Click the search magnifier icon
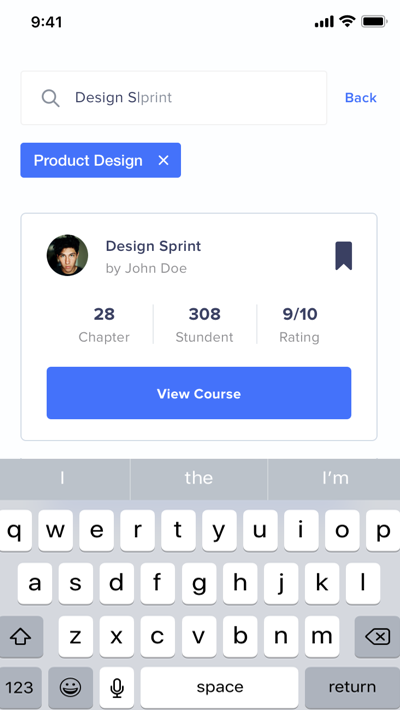400x710 pixels. pos(50,98)
